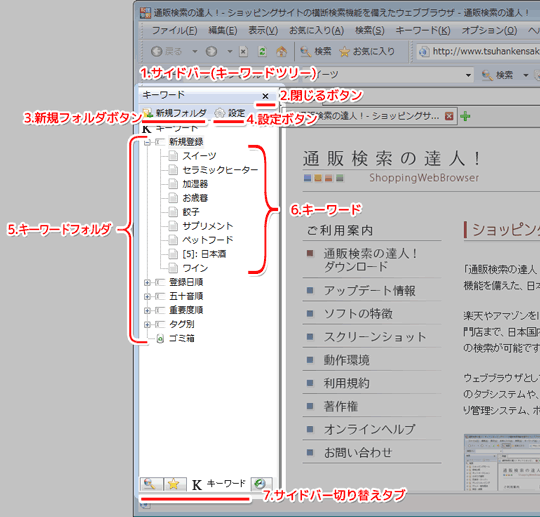Viewport: 540px width, 517px height.
Task: Open the ソフトの特徴 link
Action: (x=358, y=314)
